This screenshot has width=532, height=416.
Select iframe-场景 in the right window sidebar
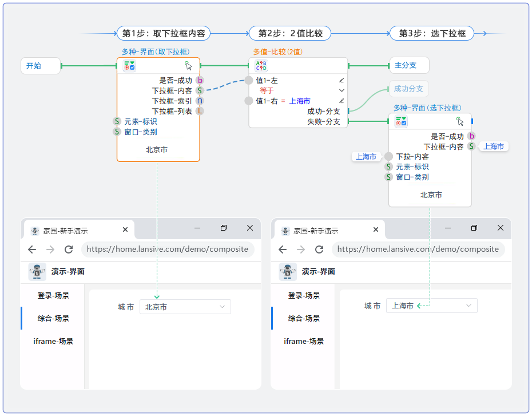[304, 342]
